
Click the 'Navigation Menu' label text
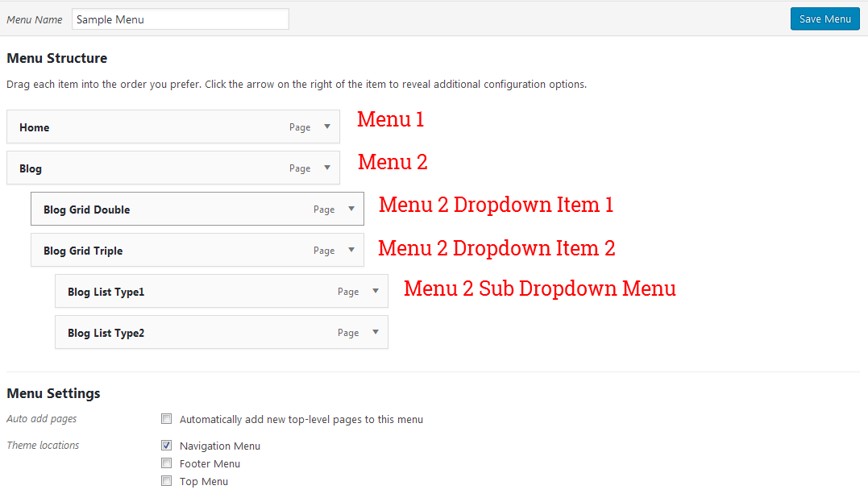(x=220, y=446)
